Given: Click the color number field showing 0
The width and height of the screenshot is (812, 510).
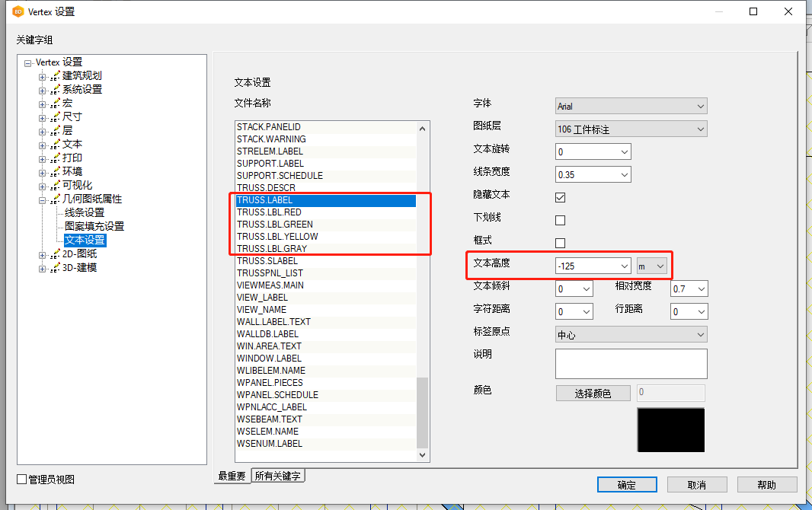Looking at the screenshot, I should tap(670, 393).
